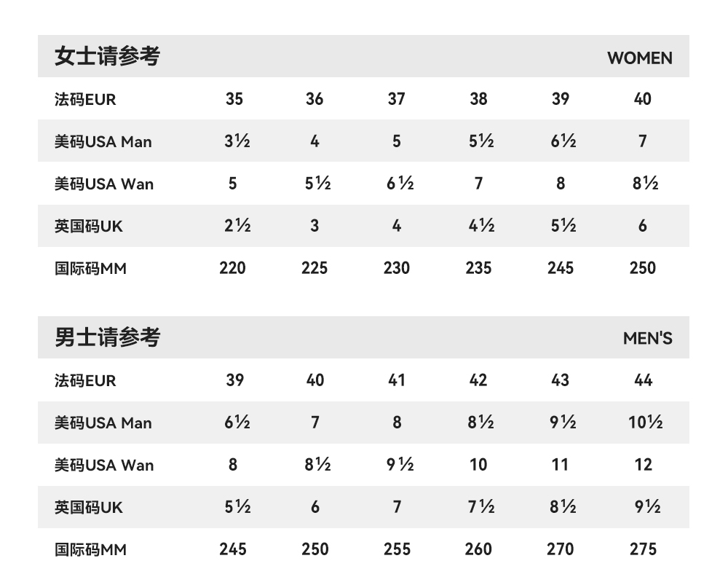Click the 男士请参考 section heading
The image size is (728, 577).
point(107,338)
